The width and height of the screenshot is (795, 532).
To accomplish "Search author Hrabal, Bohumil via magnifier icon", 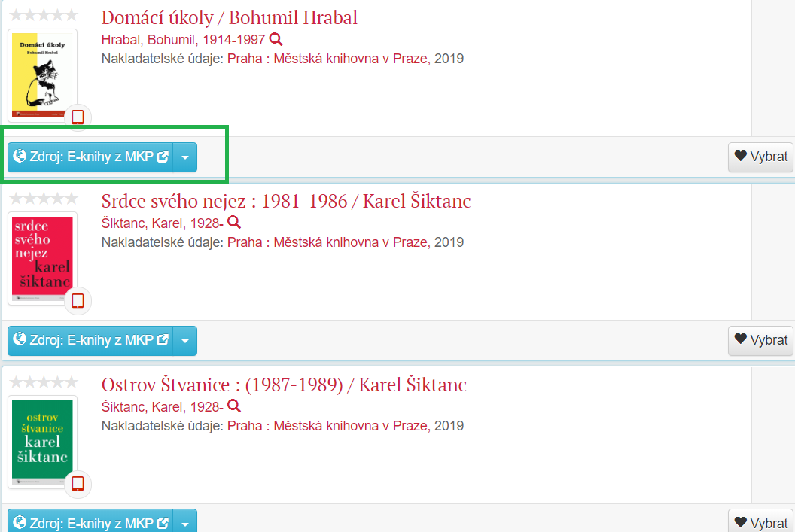I will [276, 39].
